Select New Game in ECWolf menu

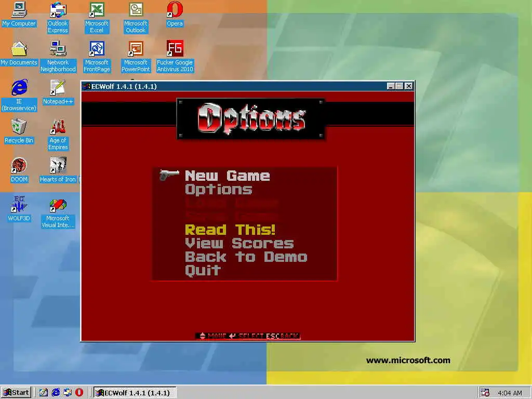pyautogui.click(x=228, y=176)
